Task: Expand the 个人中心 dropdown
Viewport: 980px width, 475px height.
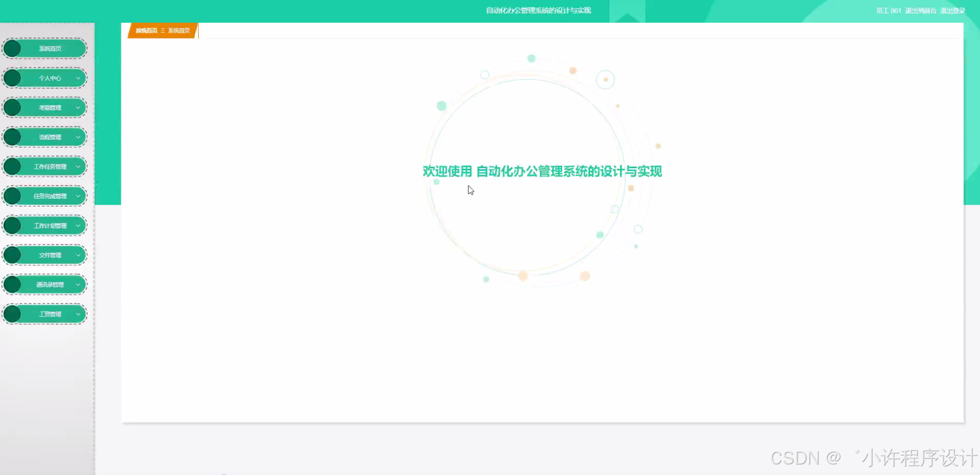Action: coord(78,77)
